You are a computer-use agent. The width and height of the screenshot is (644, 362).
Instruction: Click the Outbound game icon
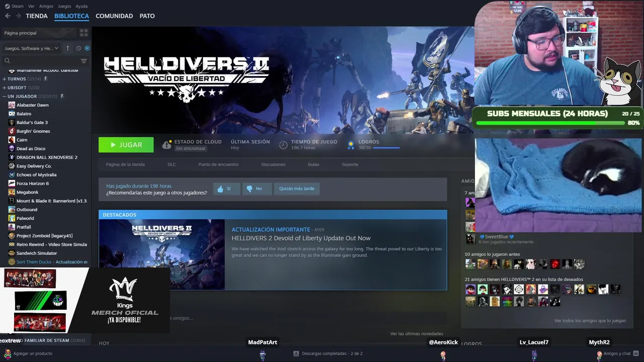pyautogui.click(x=12, y=210)
